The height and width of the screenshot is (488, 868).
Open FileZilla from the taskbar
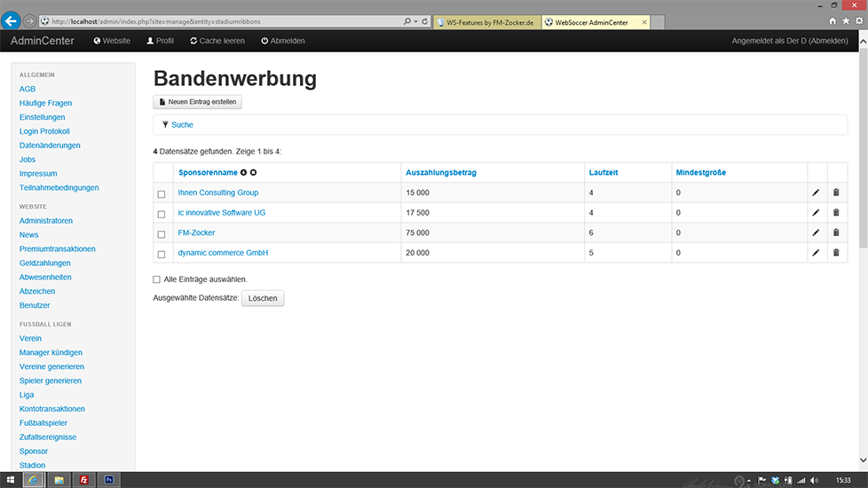pyautogui.click(x=84, y=479)
